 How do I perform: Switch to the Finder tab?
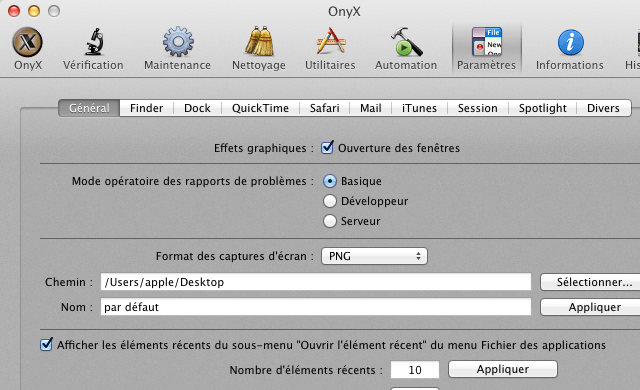tap(147, 108)
